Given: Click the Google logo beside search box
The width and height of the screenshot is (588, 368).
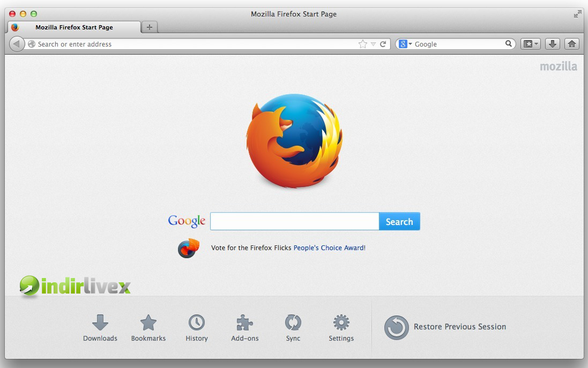Looking at the screenshot, I should pos(187,221).
